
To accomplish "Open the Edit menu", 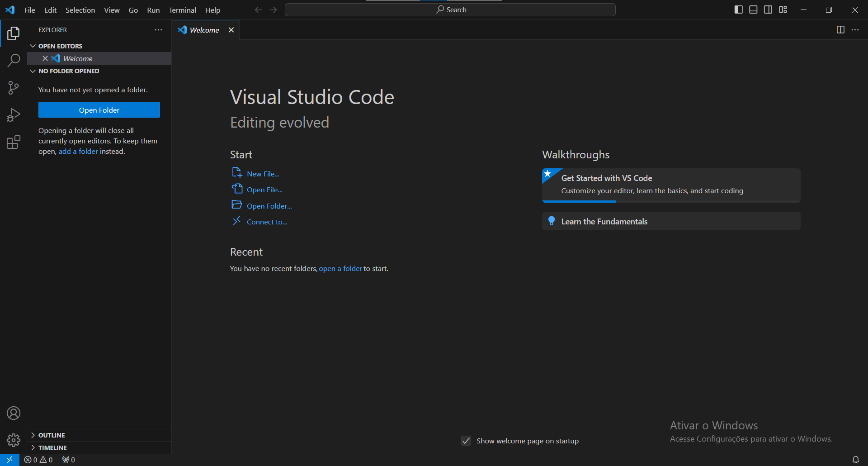I will 50,10.
